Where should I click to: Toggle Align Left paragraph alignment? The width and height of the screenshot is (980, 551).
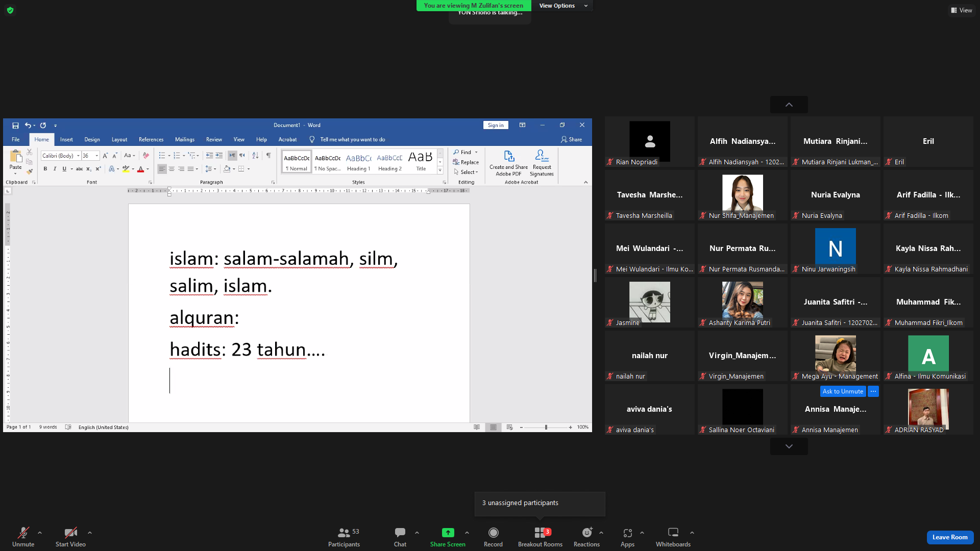(x=162, y=169)
